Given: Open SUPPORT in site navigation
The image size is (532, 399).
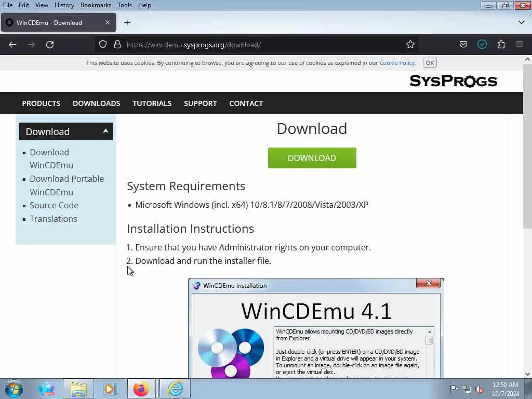Looking at the screenshot, I should (200, 103).
